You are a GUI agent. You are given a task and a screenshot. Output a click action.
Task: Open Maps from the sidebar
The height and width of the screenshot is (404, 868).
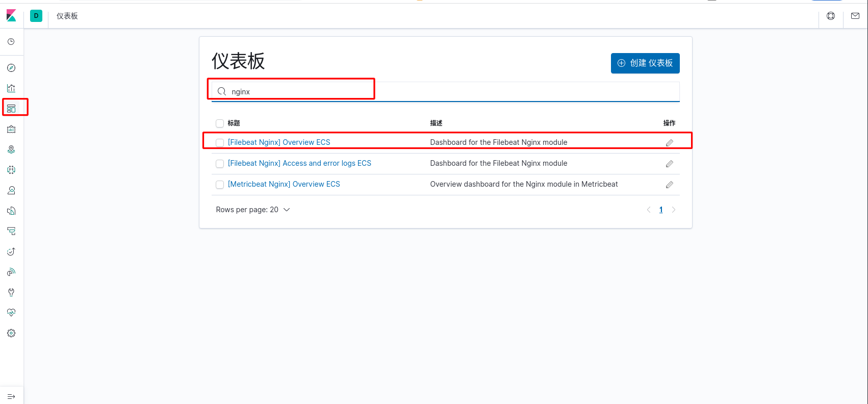[x=11, y=149]
